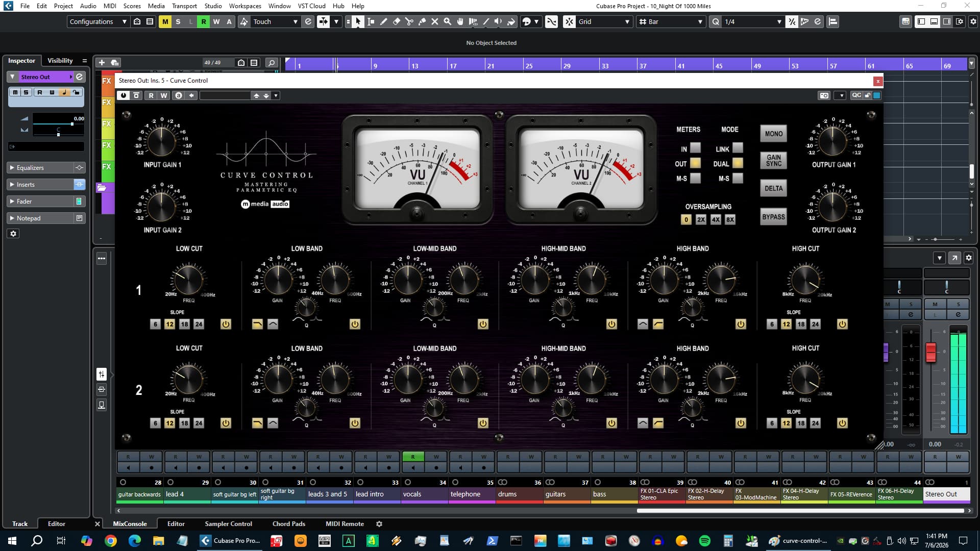
Task: Select the Erase tool
Action: 397,21
